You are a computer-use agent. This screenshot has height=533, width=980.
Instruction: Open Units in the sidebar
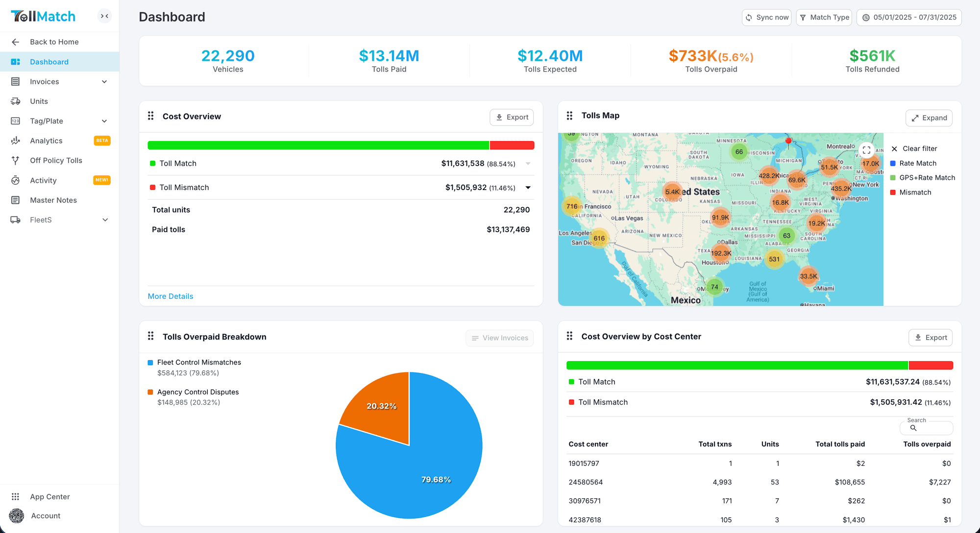pyautogui.click(x=59, y=101)
